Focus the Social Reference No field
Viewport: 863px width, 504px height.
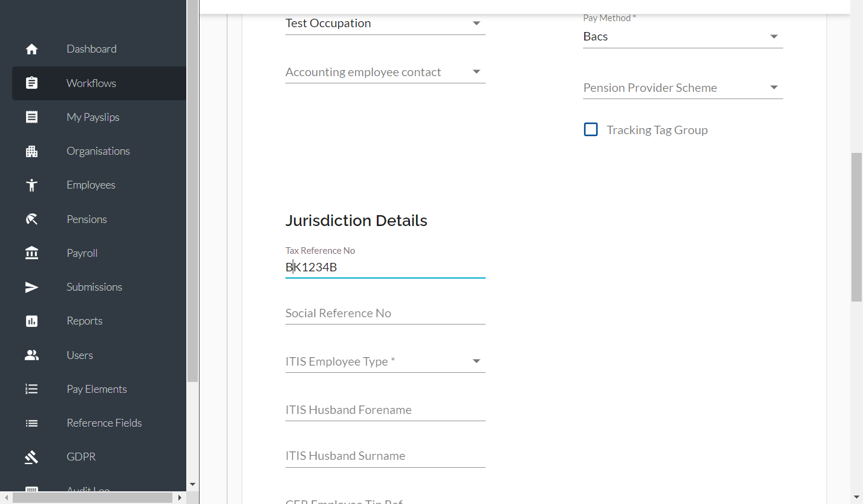pyautogui.click(x=385, y=313)
